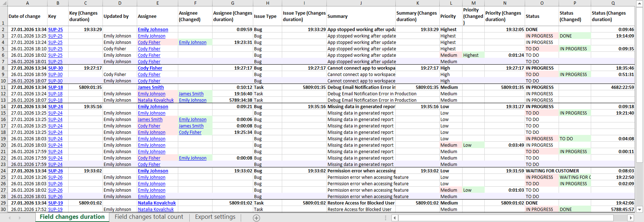Screen dimensions: 644x222
Task: Open the Natalia Kovalchuk assignee link in row 13
Action: coord(156,100)
